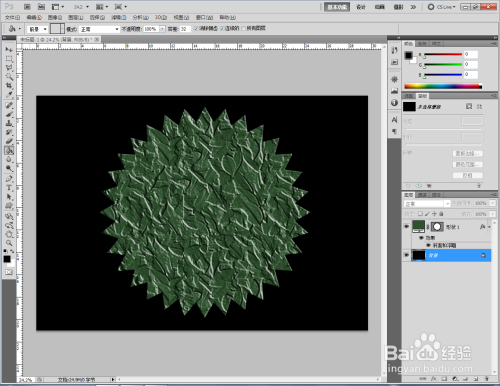Launch Bridge from the application bar
Screen dimensions: 500x386
(27, 7)
